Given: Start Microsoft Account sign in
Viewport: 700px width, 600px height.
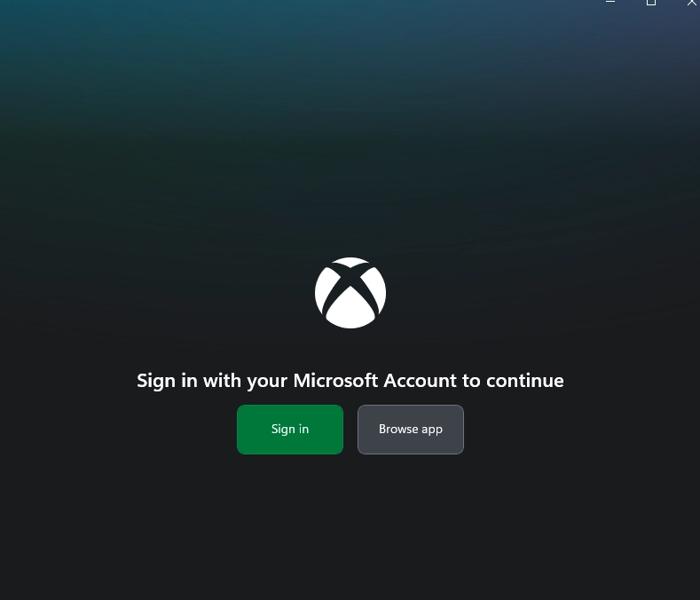Looking at the screenshot, I should coord(290,430).
